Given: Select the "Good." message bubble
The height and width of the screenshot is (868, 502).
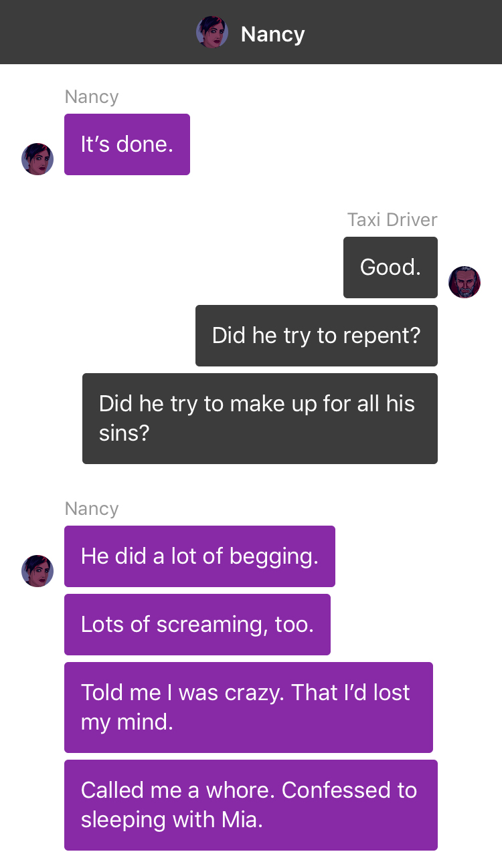Looking at the screenshot, I should click(x=390, y=267).
